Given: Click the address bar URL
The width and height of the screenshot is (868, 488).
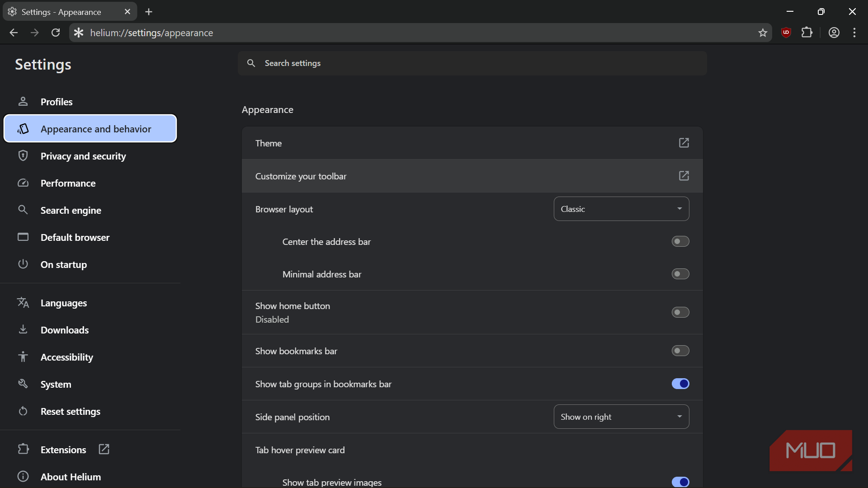Looking at the screenshot, I should tap(151, 33).
